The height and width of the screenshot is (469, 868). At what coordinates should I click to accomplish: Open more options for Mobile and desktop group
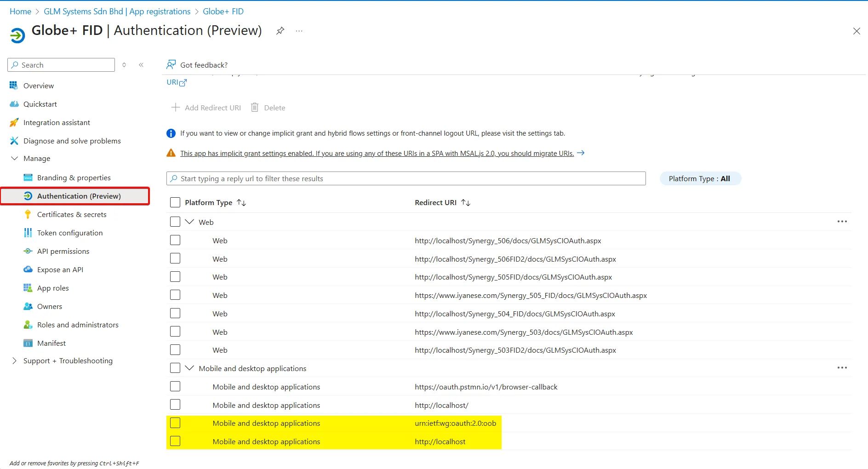click(x=842, y=368)
